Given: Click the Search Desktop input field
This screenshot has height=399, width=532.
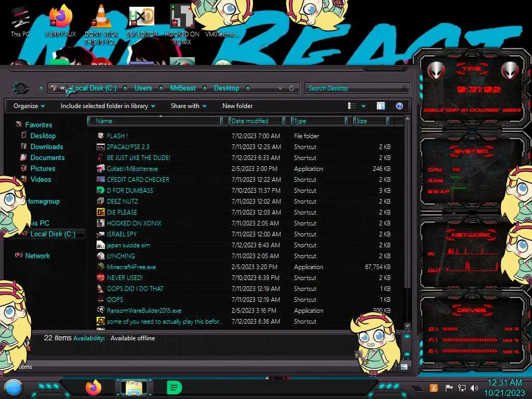Looking at the screenshot, I should [x=357, y=88].
